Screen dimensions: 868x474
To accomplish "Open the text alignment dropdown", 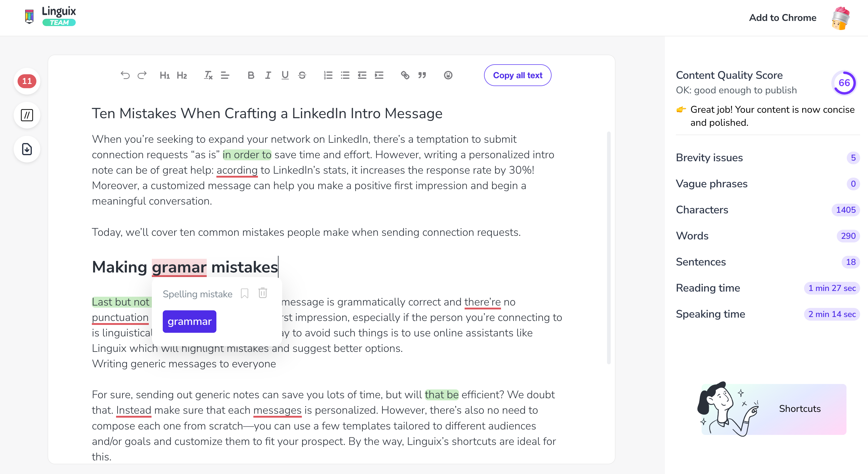I will pos(225,75).
